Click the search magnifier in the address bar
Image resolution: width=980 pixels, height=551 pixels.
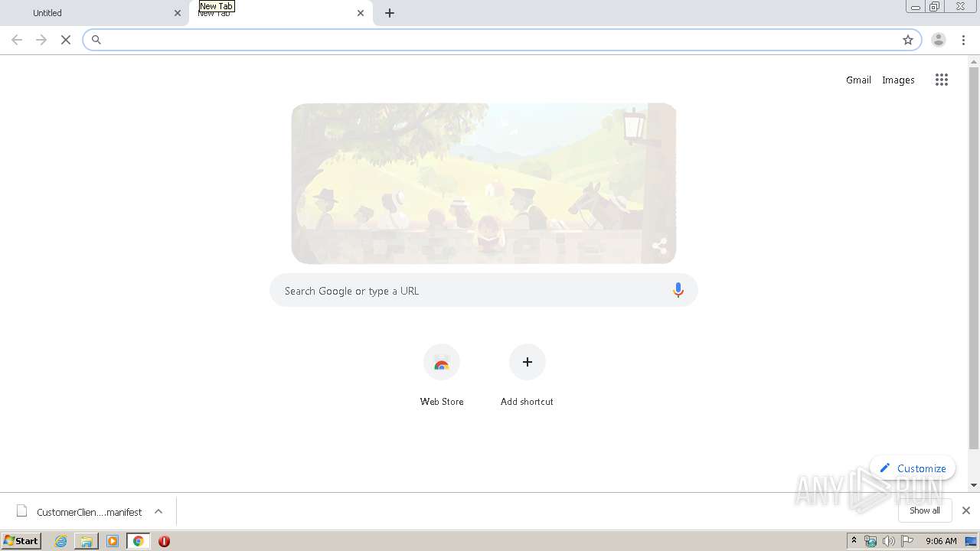[x=96, y=40]
